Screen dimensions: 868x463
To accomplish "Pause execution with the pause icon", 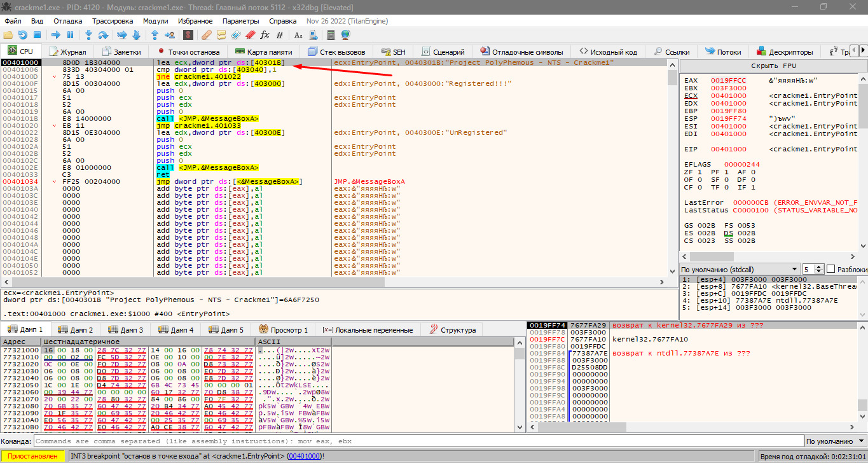I will pos(70,34).
